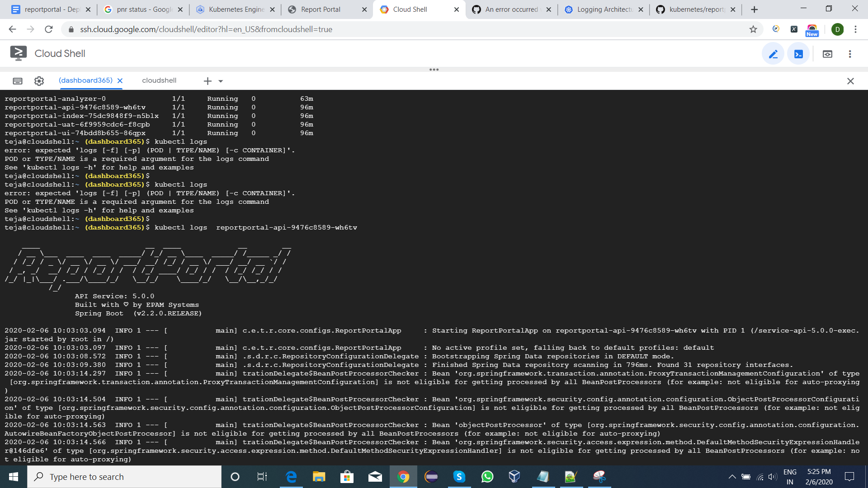Screen dimensions: 868x488
Task: Open Skype from the taskbar
Action: 459,477
